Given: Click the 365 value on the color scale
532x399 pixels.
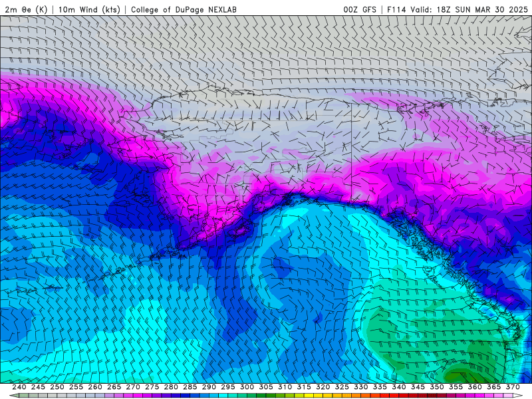Looking at the screenshot, I should pyautogui.click(x=494, y=387).
